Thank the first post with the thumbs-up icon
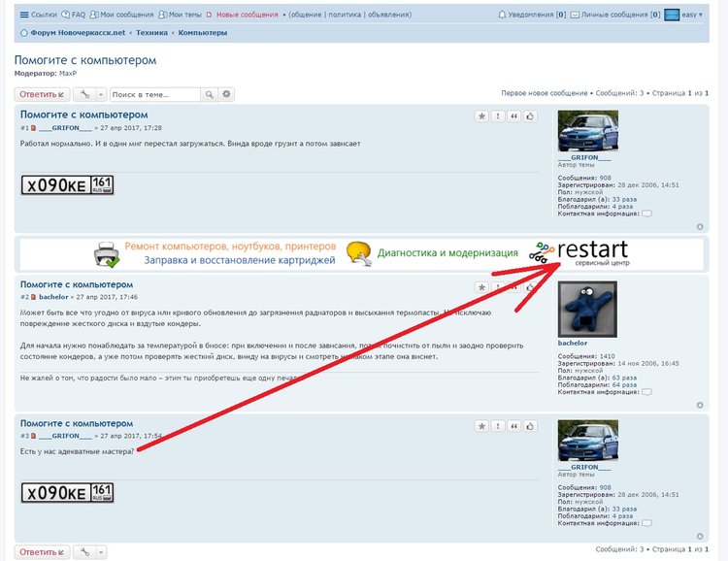Image resolution: width=728 pixels, height=561 pixels. click(x=530, y=116)
